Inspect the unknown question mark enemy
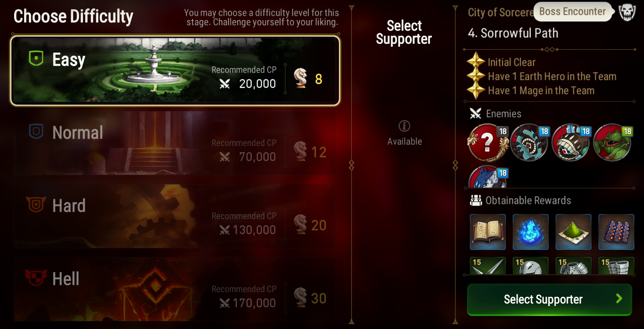Screen dimensions: 644x329 (x=488, y=142)
